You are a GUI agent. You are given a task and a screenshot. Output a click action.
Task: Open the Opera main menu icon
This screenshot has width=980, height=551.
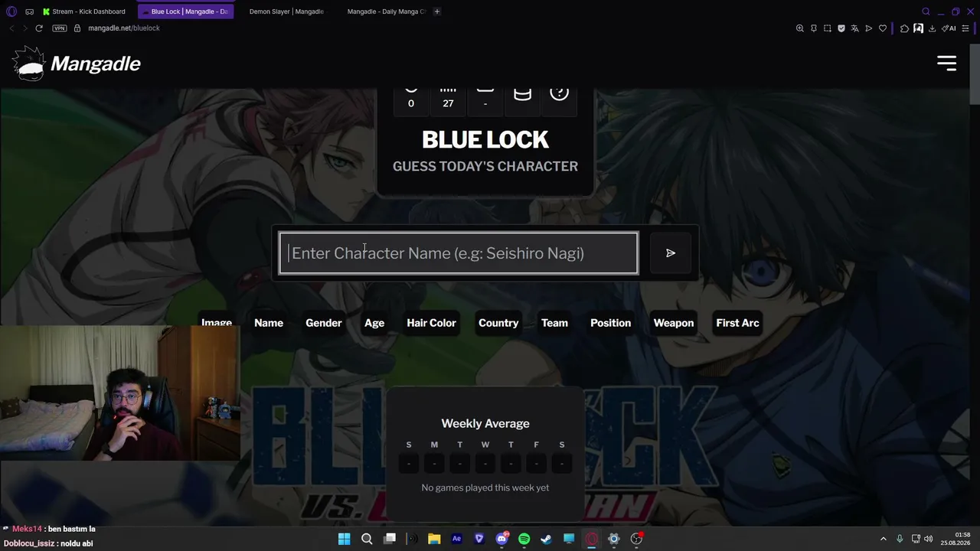pyautogui.click(x=11, y=11)
